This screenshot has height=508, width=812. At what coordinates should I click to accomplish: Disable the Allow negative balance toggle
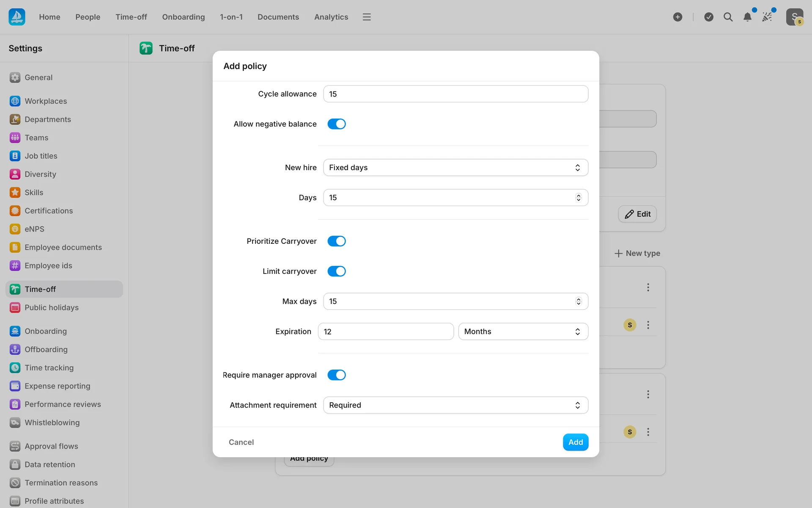tap(337, 124)
